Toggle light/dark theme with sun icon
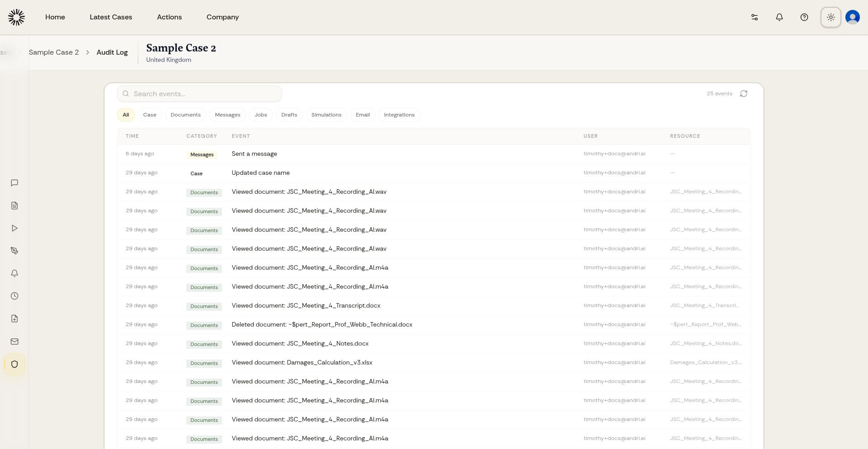 click(831, 17)
